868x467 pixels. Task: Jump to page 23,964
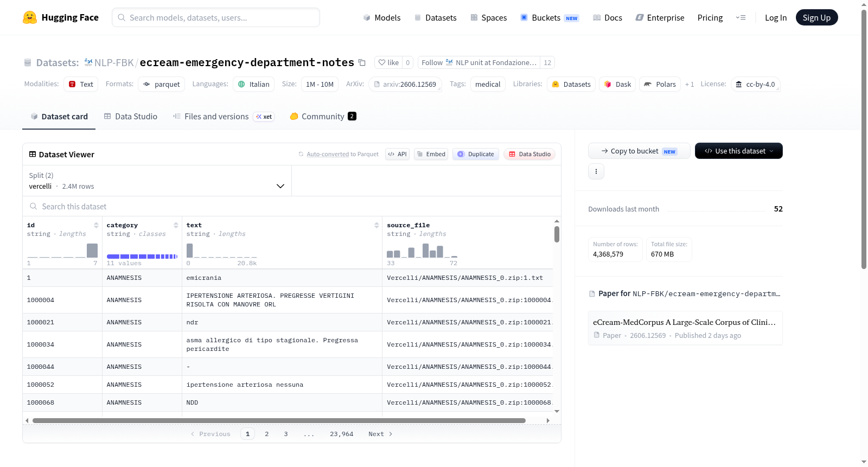pos(342,434)
